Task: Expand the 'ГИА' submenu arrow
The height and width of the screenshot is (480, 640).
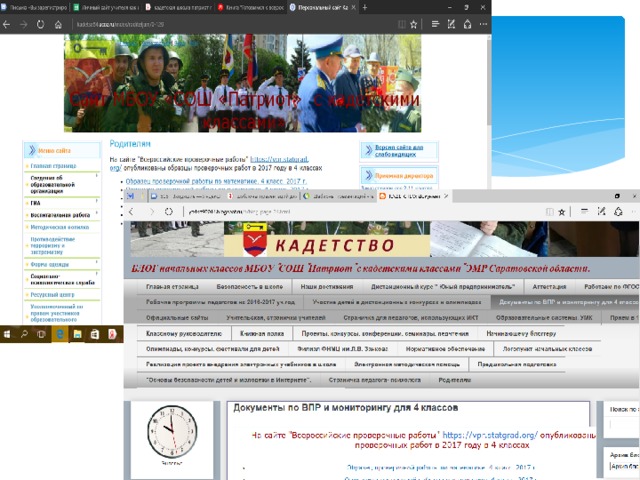Action: [97, 201]
